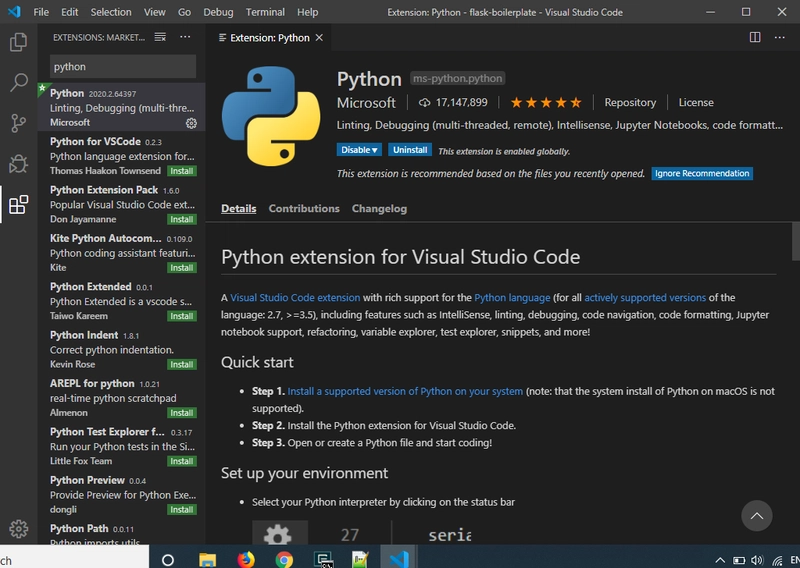Open File Explorer from the taskbar

point(207,560)
